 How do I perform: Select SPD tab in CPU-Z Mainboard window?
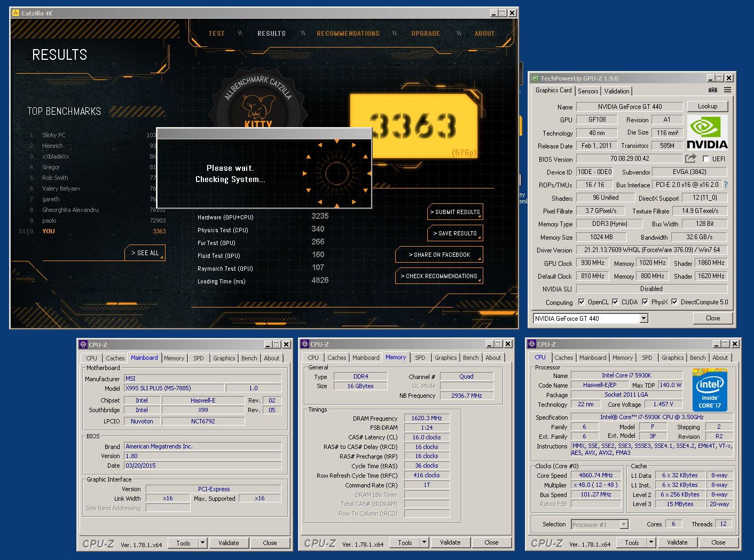(199, 358)
